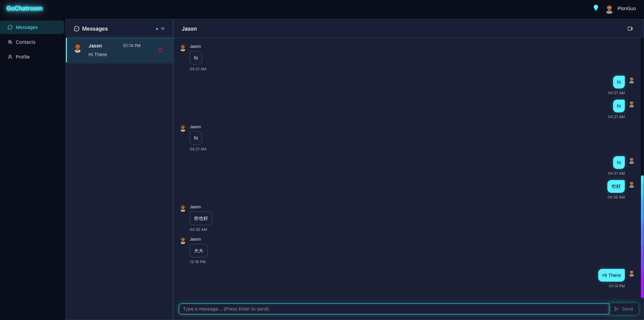Click the chat bubble icon beside Messages heading
Image resolution: width=644 pixels, height=320 pixels.
(77, 29)
